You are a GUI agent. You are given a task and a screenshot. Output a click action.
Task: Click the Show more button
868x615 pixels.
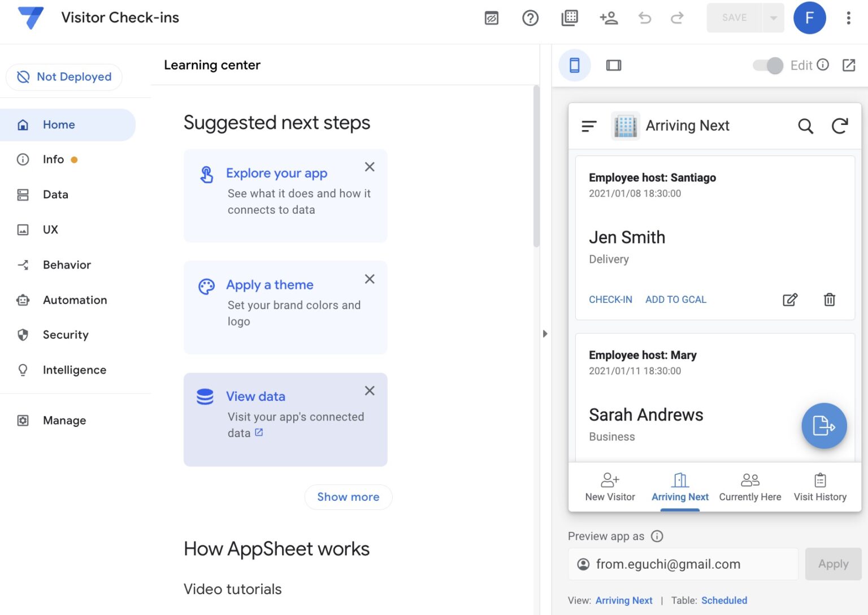[x=348, y=497]
